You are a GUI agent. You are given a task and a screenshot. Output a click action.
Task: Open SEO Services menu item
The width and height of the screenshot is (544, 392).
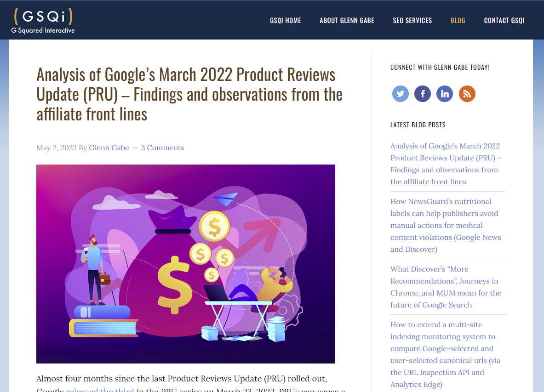(x=412, y=20)
